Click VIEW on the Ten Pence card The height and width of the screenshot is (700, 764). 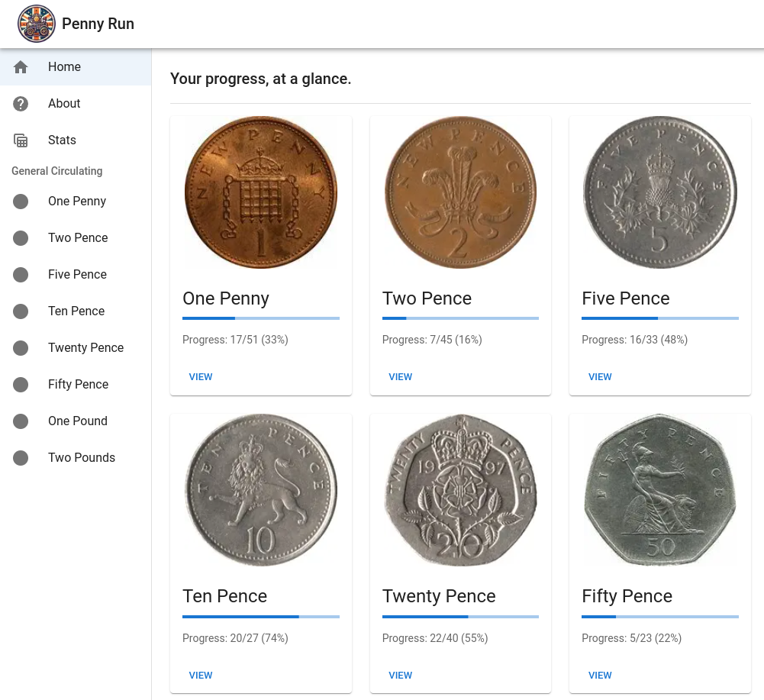[201, 675]
